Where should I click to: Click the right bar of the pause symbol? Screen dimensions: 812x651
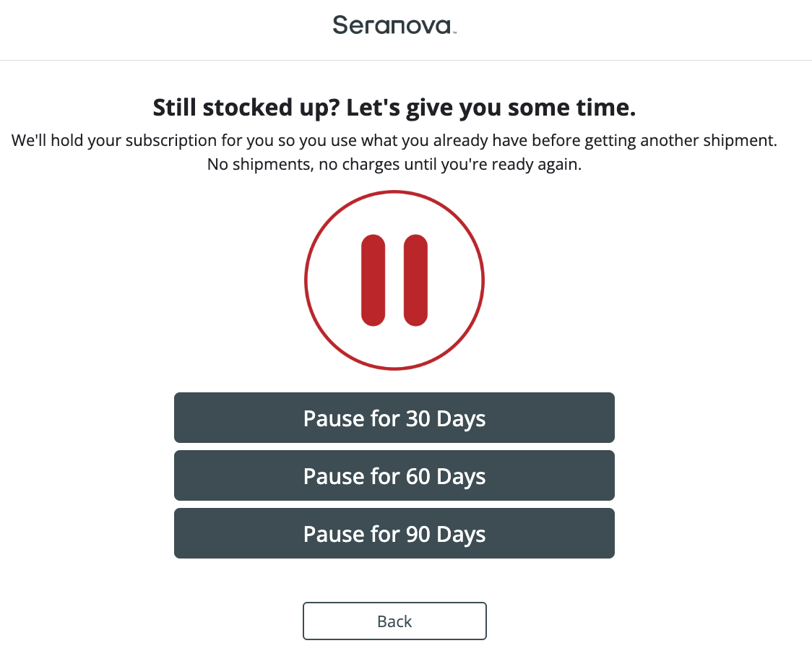coord(415,280)
